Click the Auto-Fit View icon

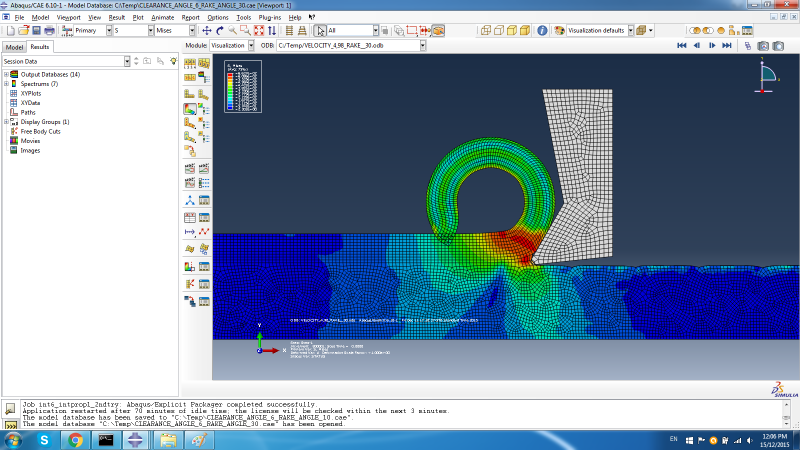pyautogui.click(x=259, y=31)
